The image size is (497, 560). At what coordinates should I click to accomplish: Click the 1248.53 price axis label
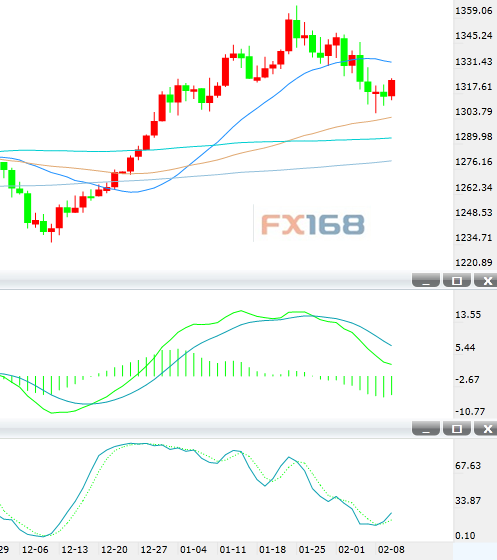pos(473,212)
